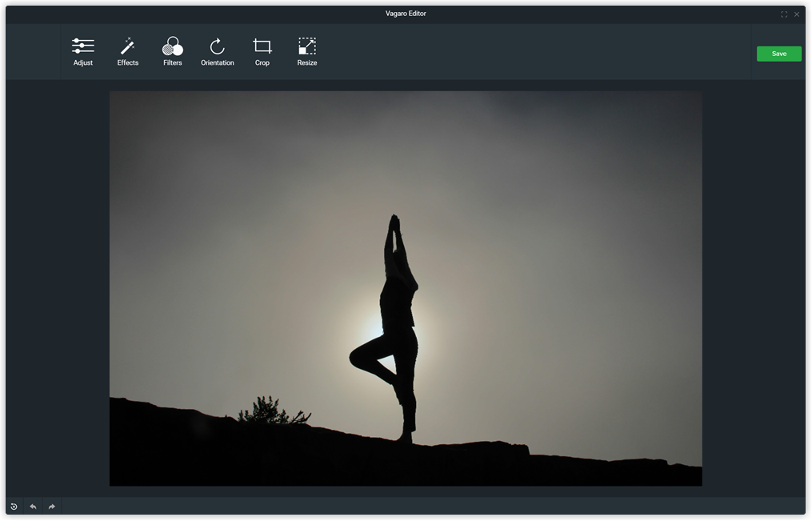The image size is (812, 521).
Task: Click the redo arrow in bottom bar
Action: pyautogui.click(x=52, y=507)
